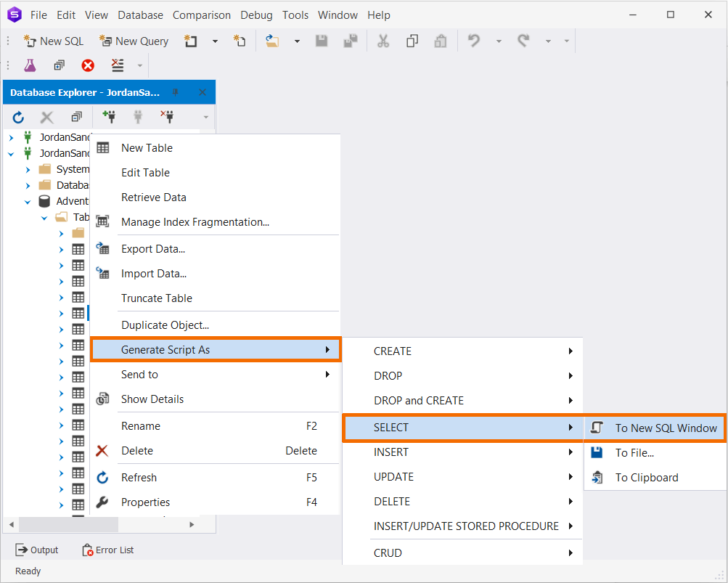Refresh the Database Explorer tree
Image resolution: width=728 pixels, height=583 pixels.
point(17,117)
